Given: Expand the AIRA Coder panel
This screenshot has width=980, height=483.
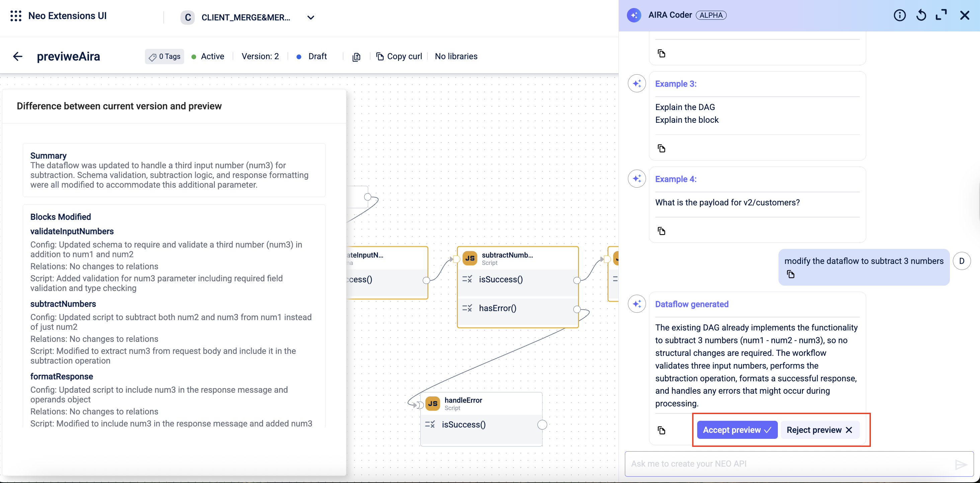Looking at the screenshot, I should [941, 15].
